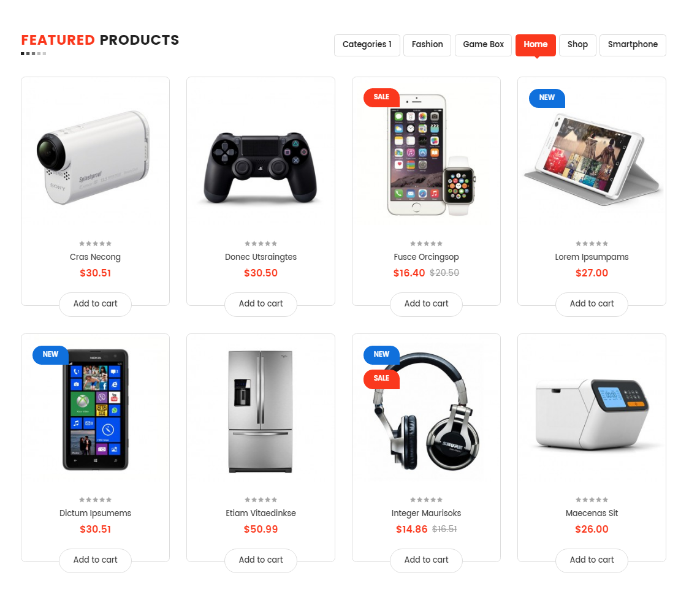Click the NEW badge on the headphones product
689x616 pixels.
[x=381, y=354]
